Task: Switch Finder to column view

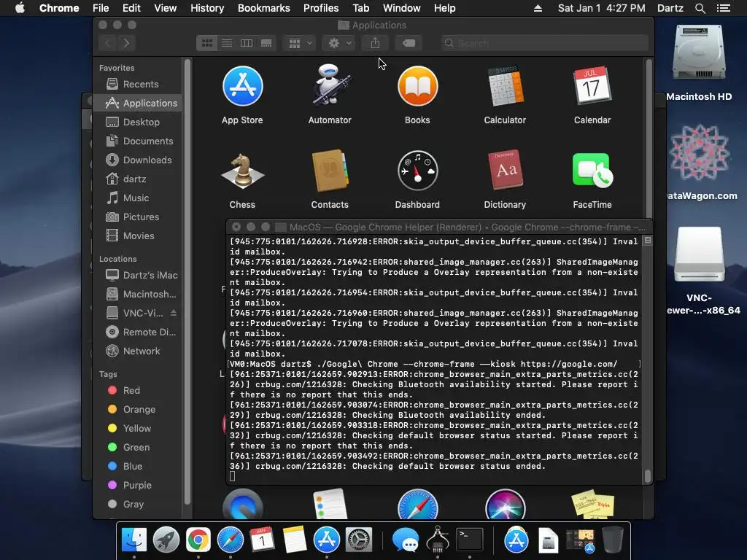Action: (x=247, y=43)
